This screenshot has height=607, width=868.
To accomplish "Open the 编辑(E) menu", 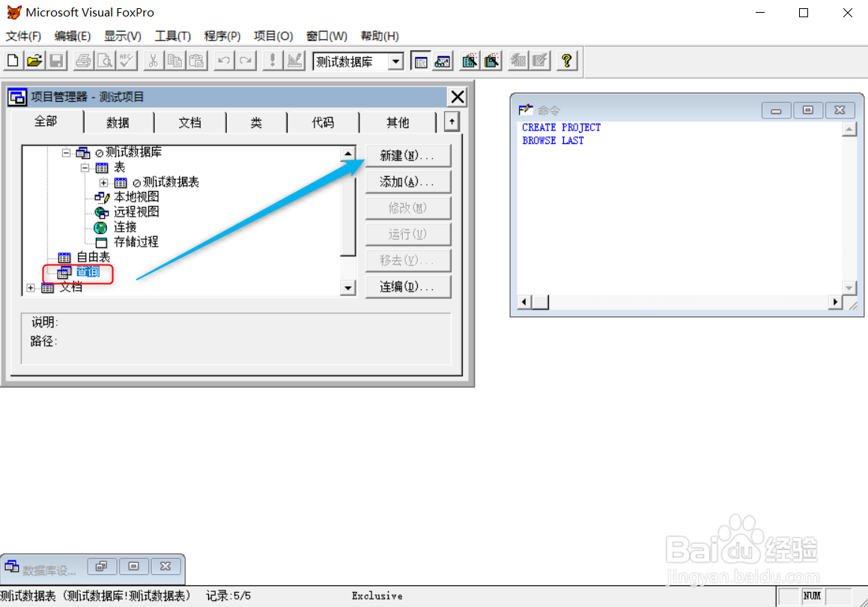I will point(73,36).
